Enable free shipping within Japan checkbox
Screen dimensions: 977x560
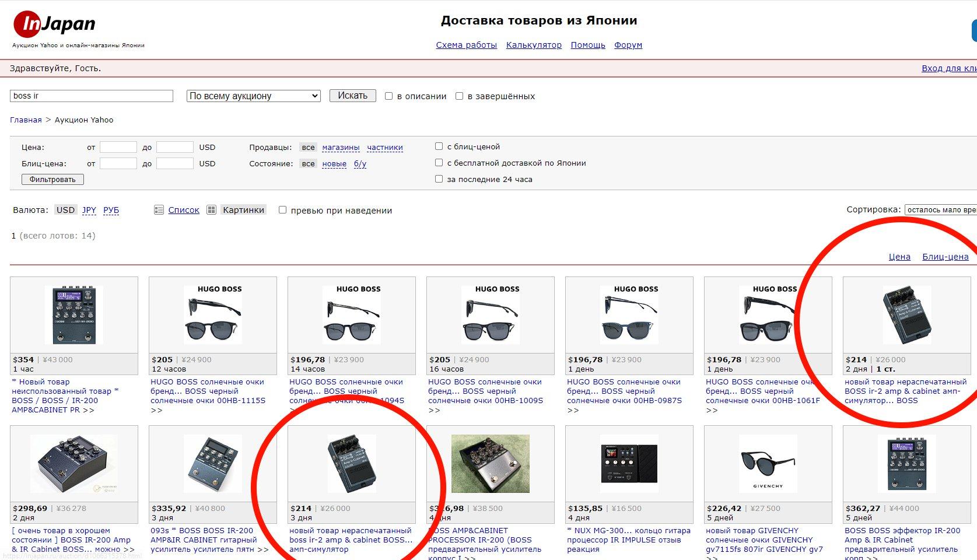pos(439,163)
